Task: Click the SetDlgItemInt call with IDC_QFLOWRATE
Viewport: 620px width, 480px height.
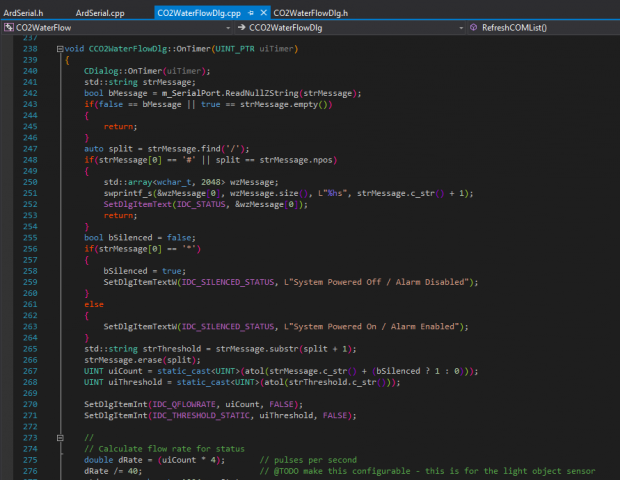Action: coord(116,402)
